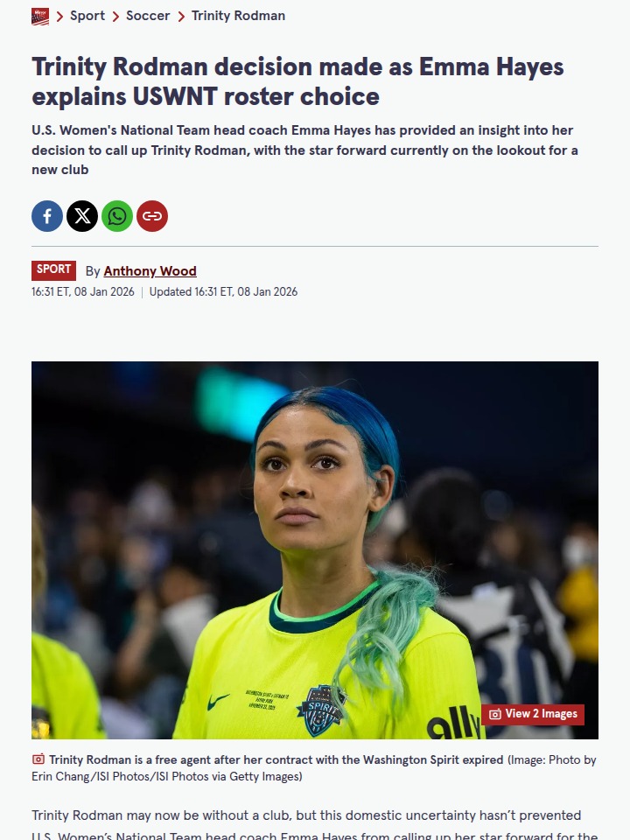The width and height of the screenshot is (630, 840).
Task: Open the Soccer breadcrumb section
Action: click(148, 16)
